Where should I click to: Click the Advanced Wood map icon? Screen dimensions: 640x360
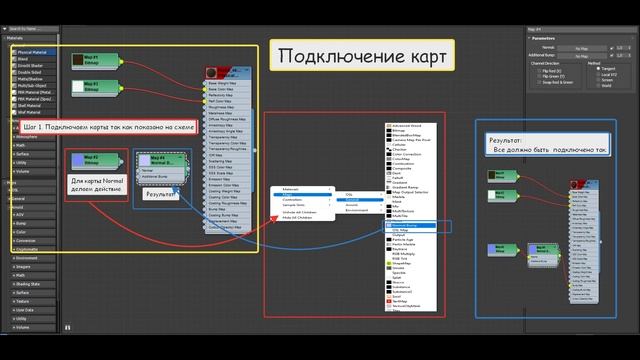389,126
